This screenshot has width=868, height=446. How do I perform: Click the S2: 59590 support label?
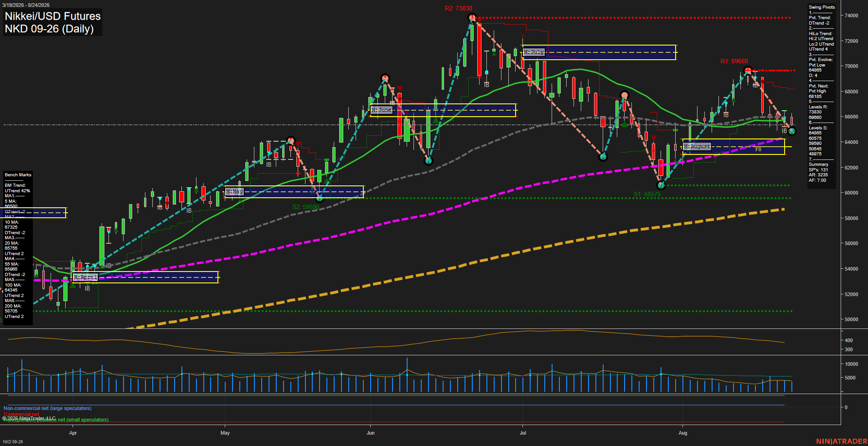[305, 207]
